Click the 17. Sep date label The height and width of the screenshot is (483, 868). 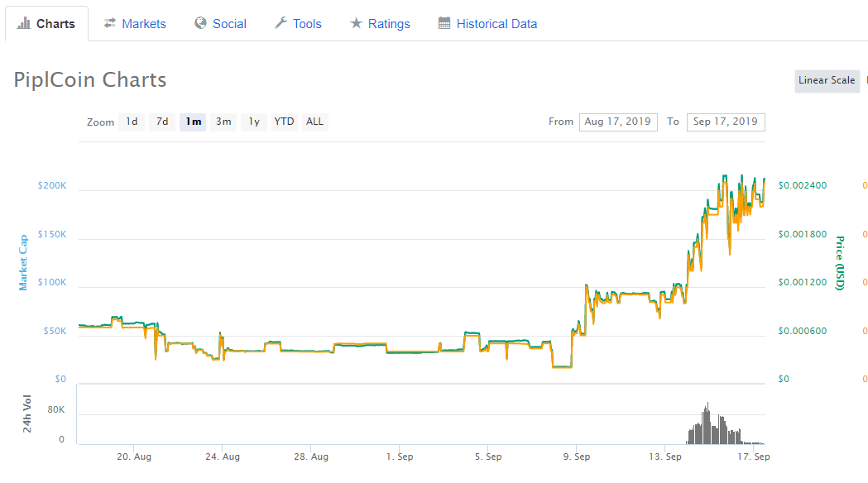(754, 457)
